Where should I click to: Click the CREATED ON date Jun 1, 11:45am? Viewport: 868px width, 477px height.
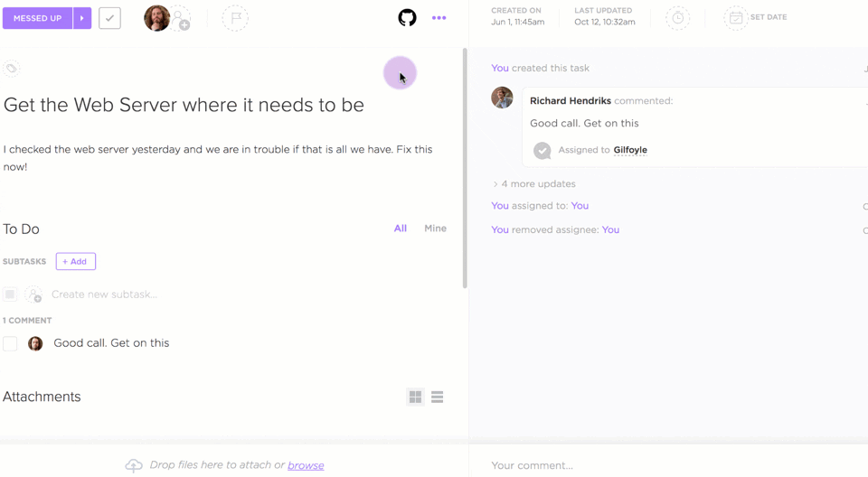coord(517,23)
